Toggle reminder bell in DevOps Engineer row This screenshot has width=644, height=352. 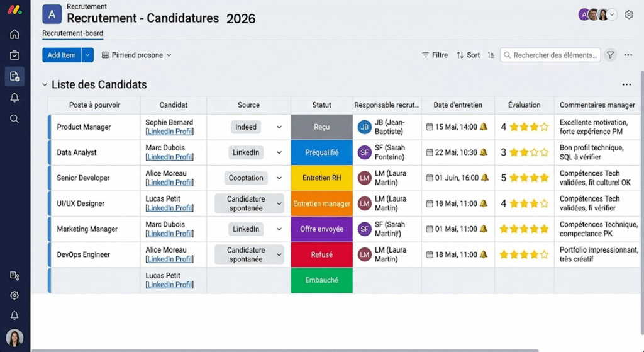tap(484, 254)
